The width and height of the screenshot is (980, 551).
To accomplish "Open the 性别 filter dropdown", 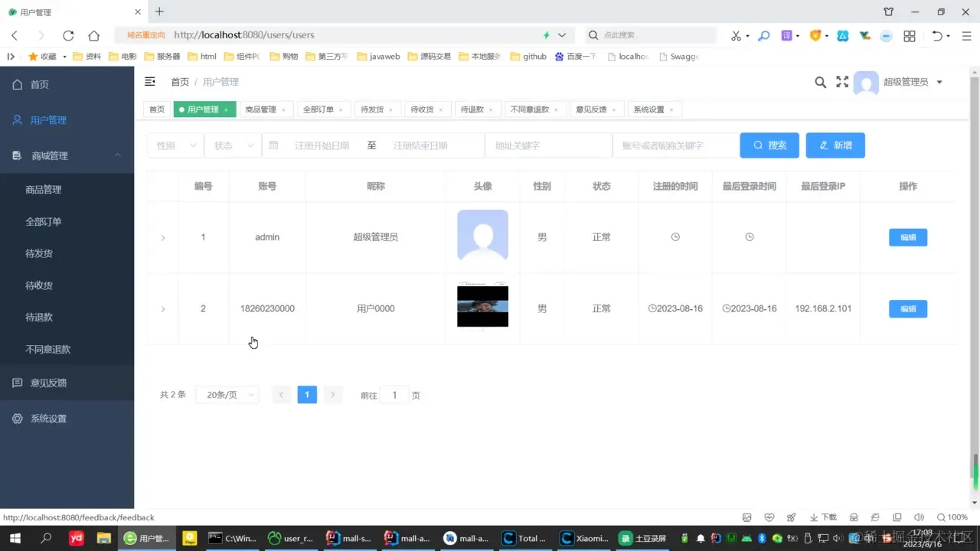I will tap(175, 145).
